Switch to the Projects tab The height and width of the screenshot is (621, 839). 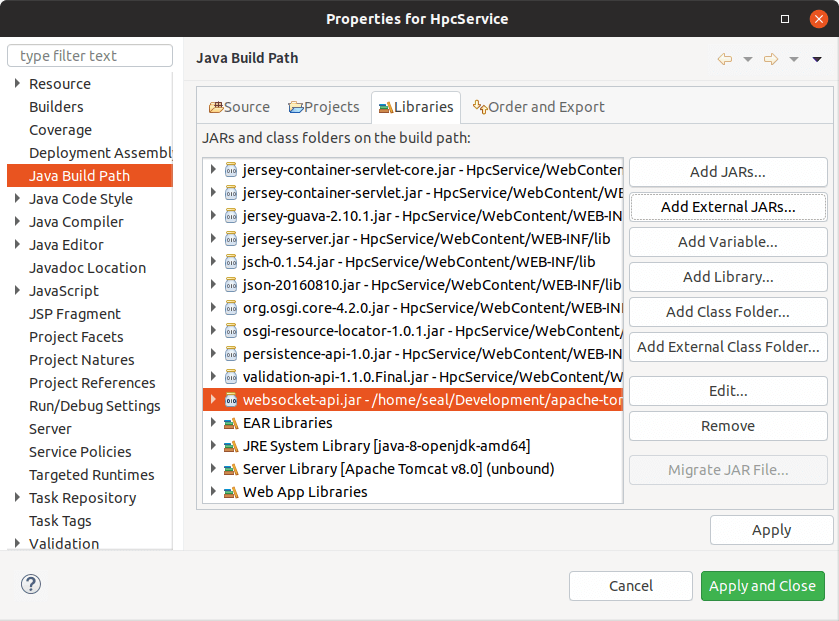click(x=323, y=107)
